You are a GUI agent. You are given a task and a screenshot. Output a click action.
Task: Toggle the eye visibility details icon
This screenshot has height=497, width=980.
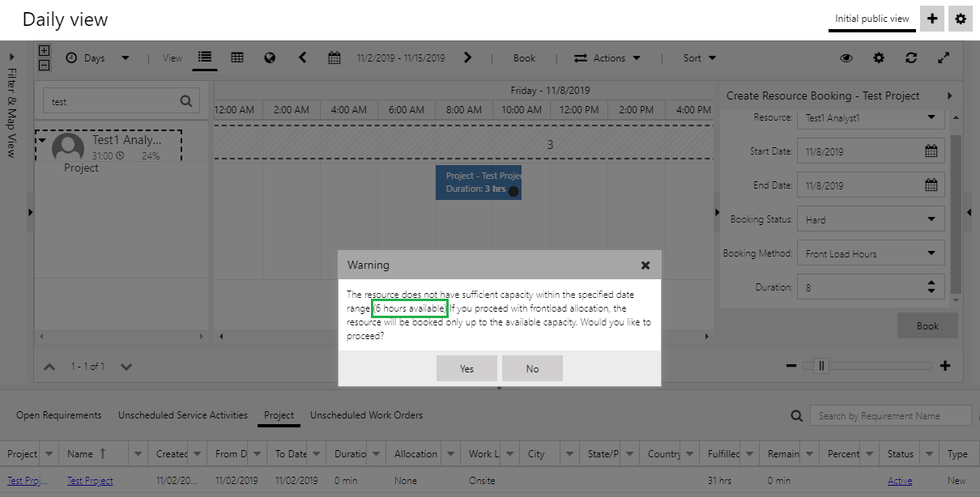pos(846,57)
